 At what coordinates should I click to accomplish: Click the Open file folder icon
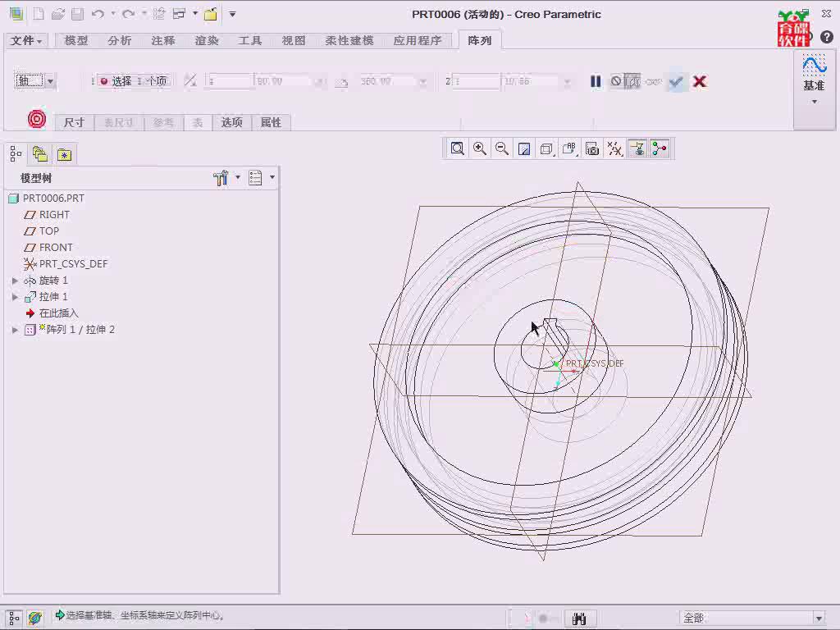pyautogui.click(x=58, y=14)
